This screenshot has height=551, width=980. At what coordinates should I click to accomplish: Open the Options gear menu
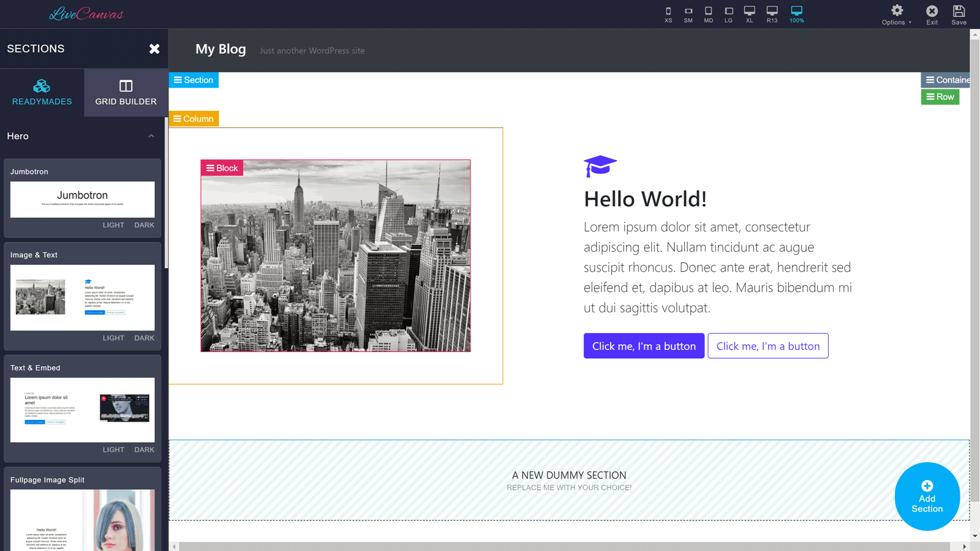pyautogui.click(x=897, y=15)
